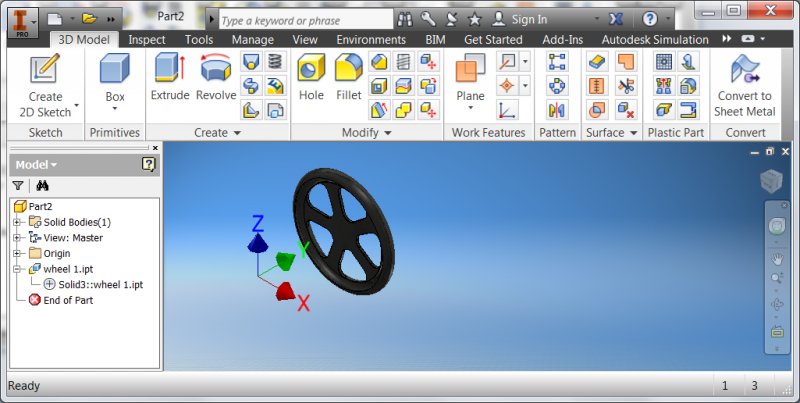Open the Box primitives dropdown arrow
Viewport: 800px width, 403px height.
tap(115, 109)
